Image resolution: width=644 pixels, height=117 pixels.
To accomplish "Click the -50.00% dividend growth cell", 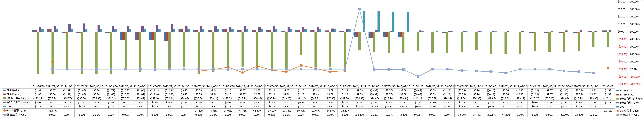I will coord(593,115).
